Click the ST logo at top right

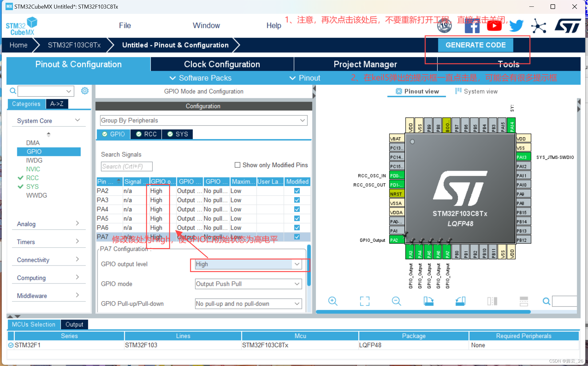pyautogui.click(x=567, y=26)
